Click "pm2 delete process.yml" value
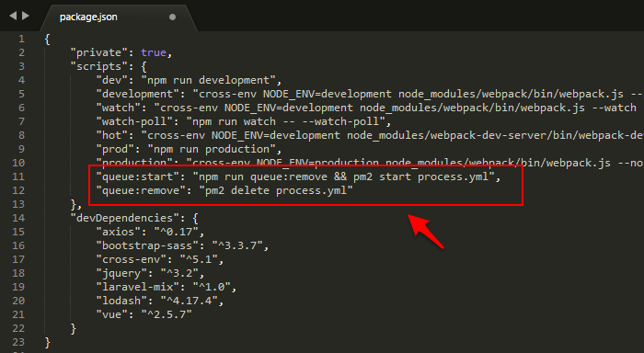Viewport: 644px width, 353px height. click(x=276, y=190)
